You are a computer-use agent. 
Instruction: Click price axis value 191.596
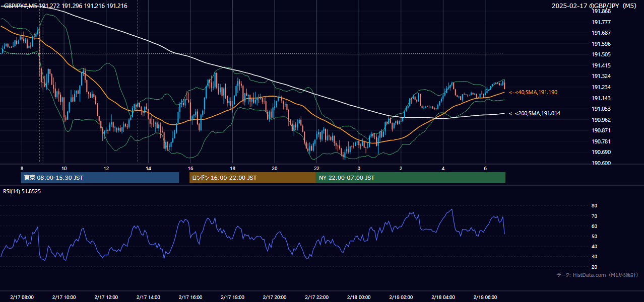tap(601, 44)
